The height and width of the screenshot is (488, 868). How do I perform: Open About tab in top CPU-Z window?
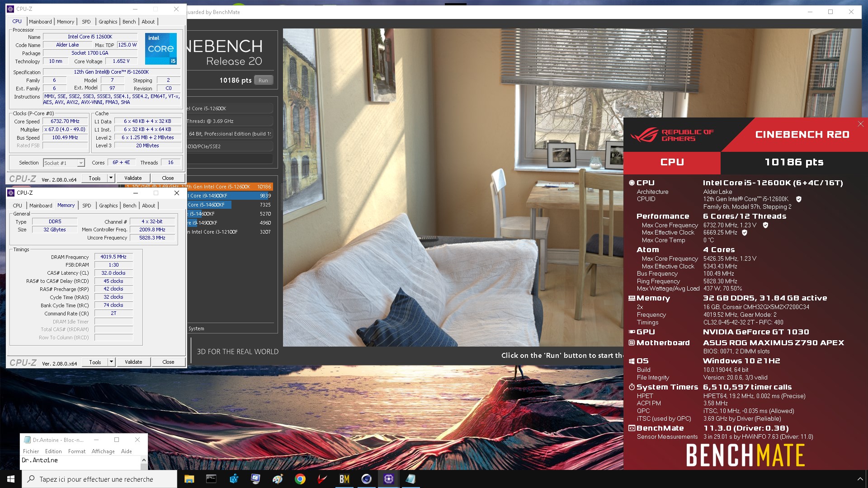coord(148,22)
